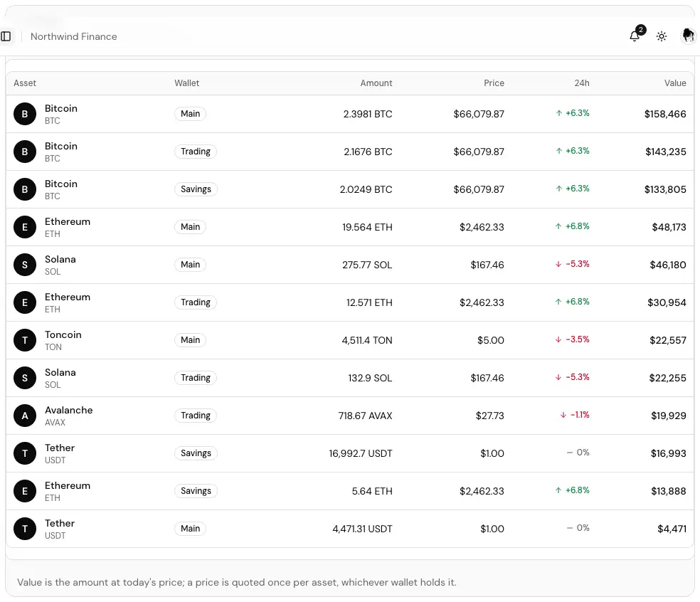700x602 pixels.
Task: Click the Northwind Finance title
Action: click(74, 36)
